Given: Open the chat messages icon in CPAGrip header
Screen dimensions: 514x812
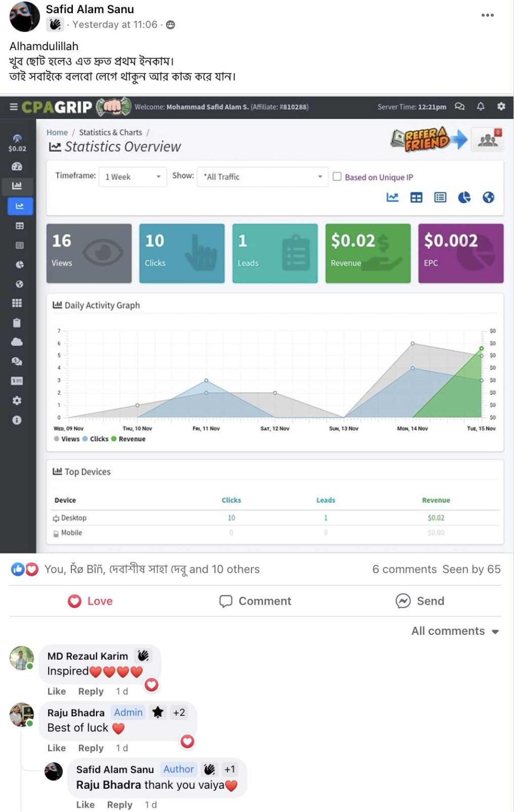Looking at the screenshot, I should click(x=460, y=106).
